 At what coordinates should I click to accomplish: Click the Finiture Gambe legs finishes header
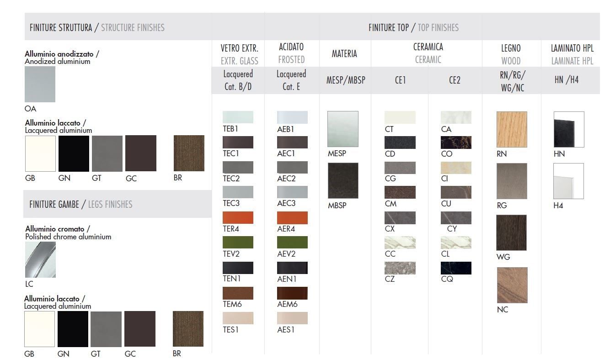81,204
